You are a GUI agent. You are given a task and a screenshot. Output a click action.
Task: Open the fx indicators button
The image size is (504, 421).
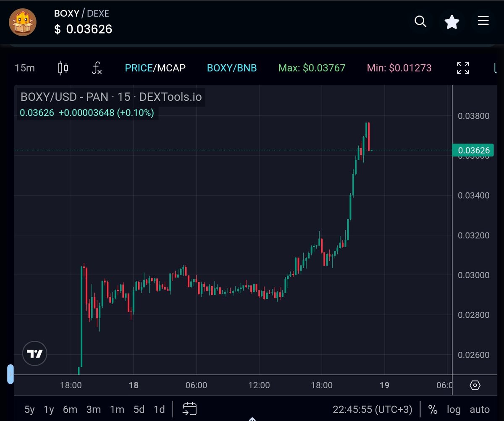97,68
